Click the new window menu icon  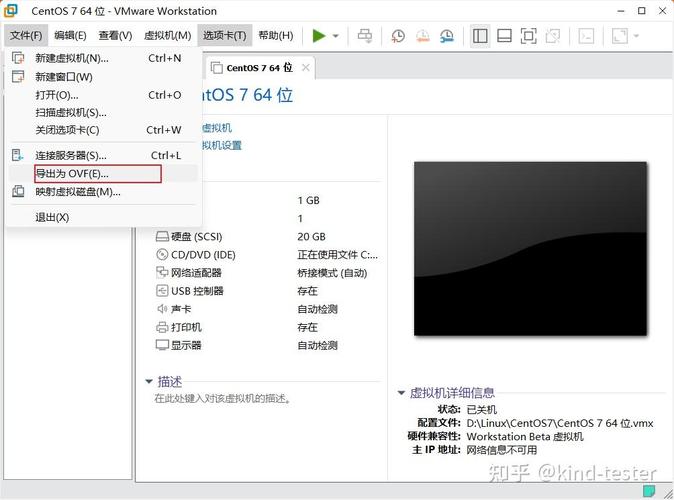coord(18,77)
